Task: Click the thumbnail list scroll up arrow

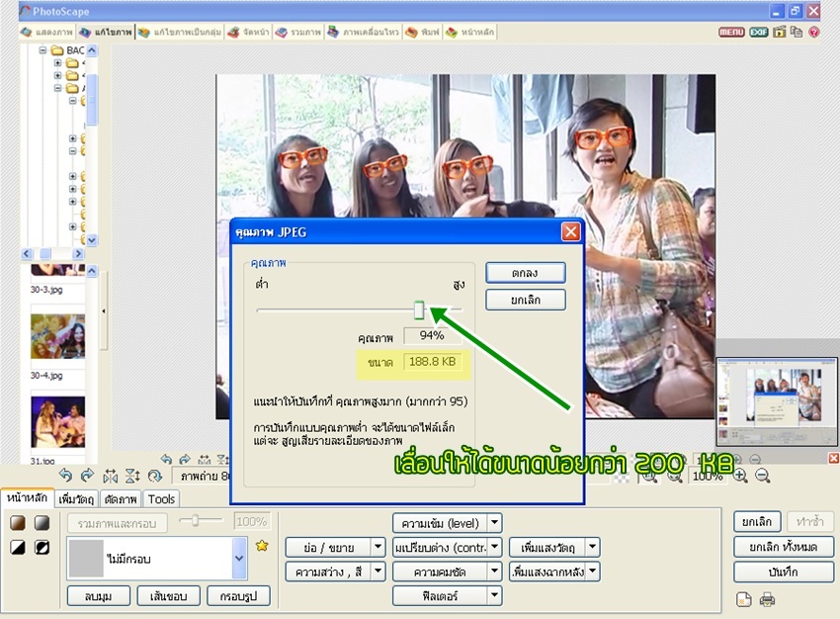Action: [x=92, y=271]
